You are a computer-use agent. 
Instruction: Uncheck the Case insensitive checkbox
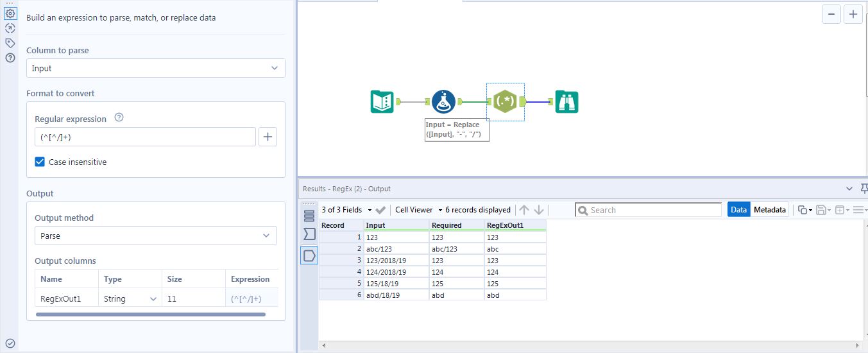click(40, 162)
